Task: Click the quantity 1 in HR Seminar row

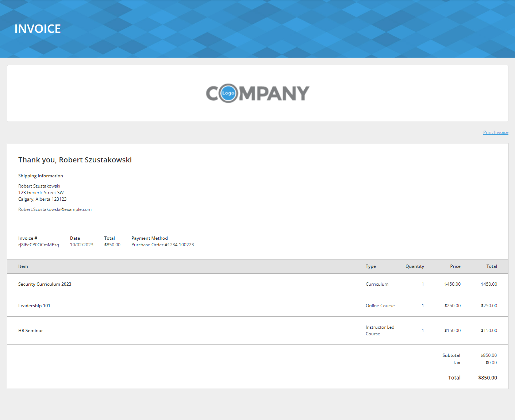Action: click(x=423, y=331)
